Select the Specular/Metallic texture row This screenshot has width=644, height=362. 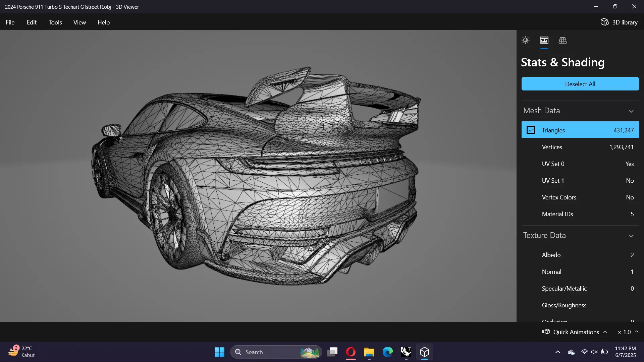point(580,288)
